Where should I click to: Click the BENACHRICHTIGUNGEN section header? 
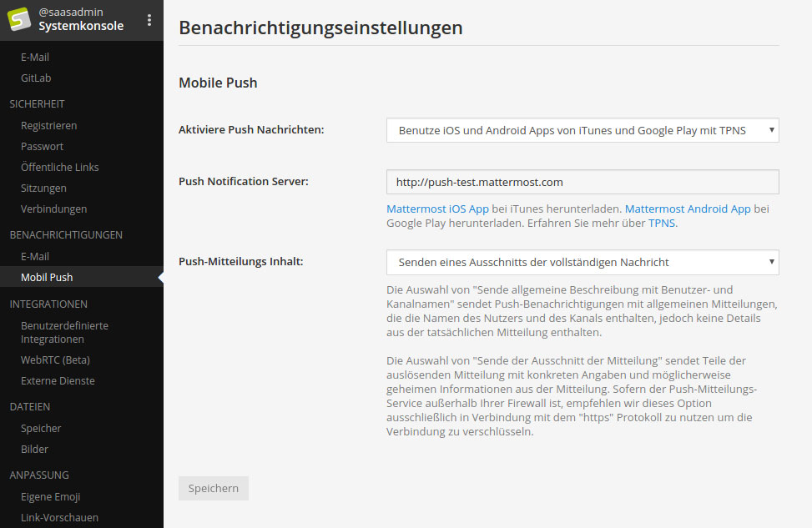click(x=66, y=235)
